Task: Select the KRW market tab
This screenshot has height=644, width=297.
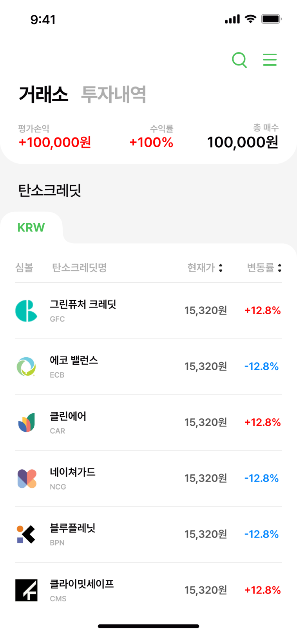Action: click(x=31, y=228)
